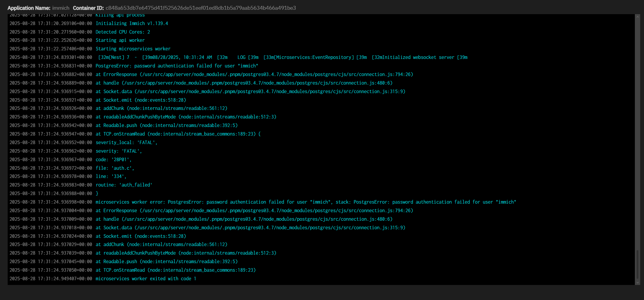Click the application name value 'immich' in header

[61, 8]
